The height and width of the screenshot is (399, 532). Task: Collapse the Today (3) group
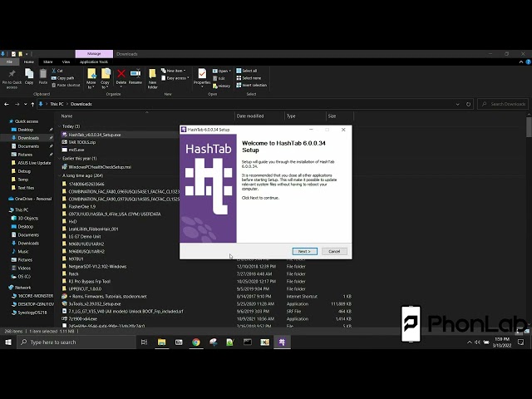pyautogui.click(x=59, y=126)
